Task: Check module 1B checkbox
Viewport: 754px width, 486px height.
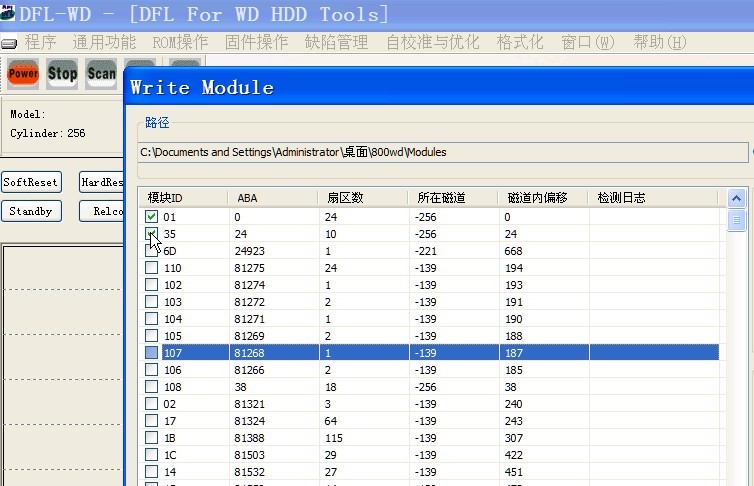Action: [151, 437]
